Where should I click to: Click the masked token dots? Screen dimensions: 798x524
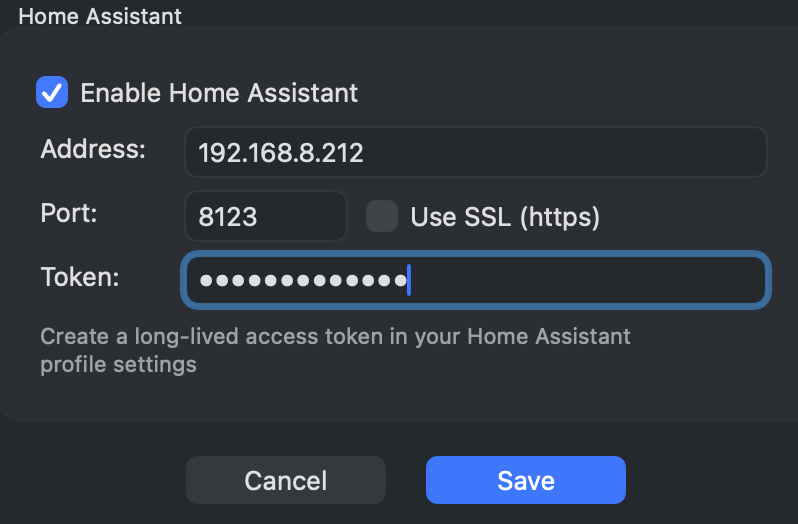pyautogui.click(x=302, y=281)
